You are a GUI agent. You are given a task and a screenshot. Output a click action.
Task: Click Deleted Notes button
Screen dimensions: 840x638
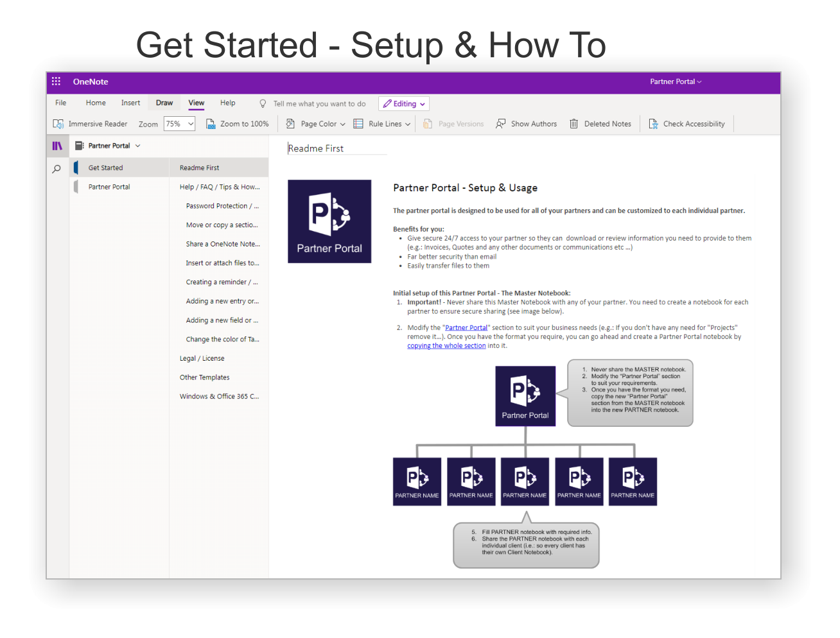click(x=600, y=124)
